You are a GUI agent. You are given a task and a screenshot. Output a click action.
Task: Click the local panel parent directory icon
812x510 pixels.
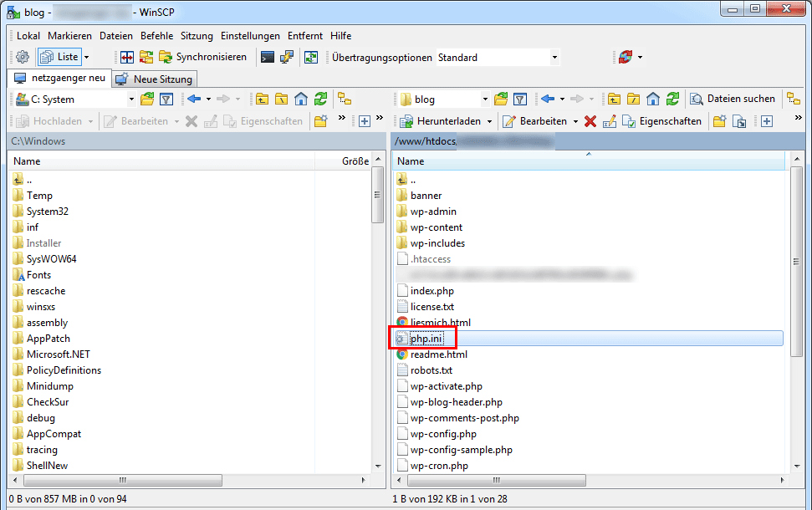tap(262, 99)
